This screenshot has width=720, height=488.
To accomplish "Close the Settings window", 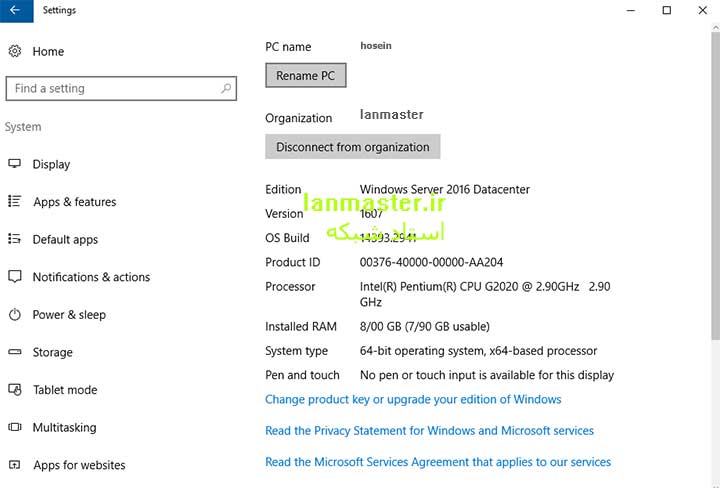I will 703,10.
